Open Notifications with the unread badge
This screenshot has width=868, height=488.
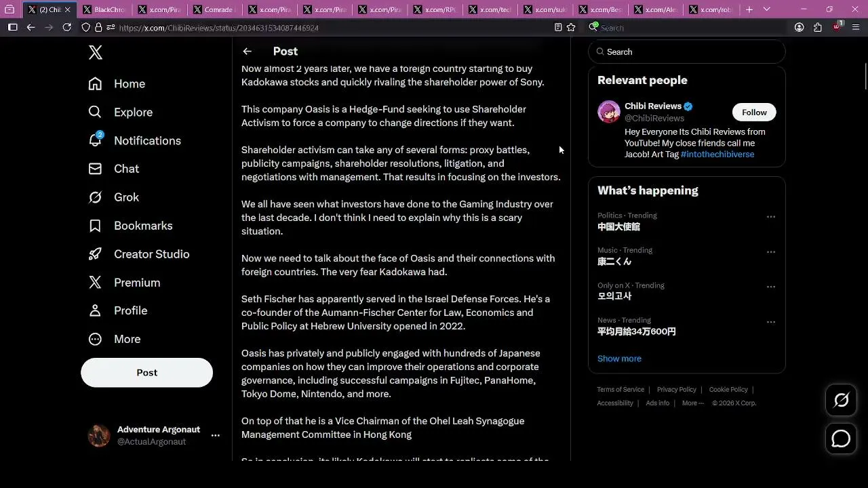pos(134,140)
